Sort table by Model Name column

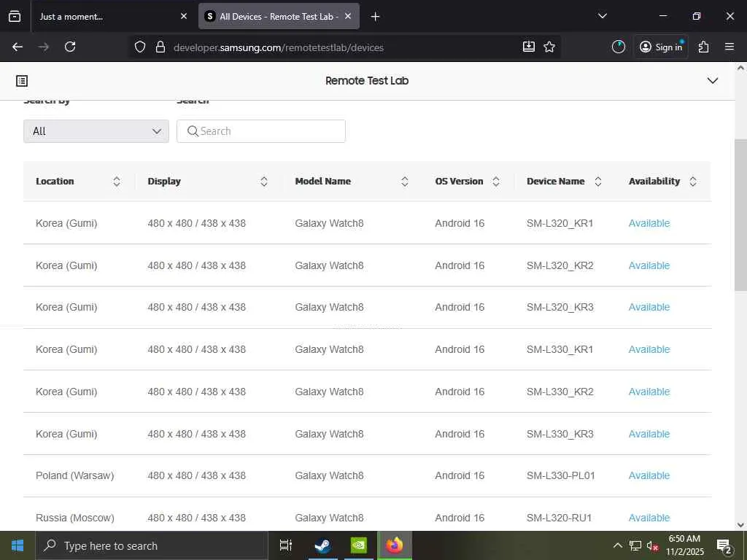404,182
